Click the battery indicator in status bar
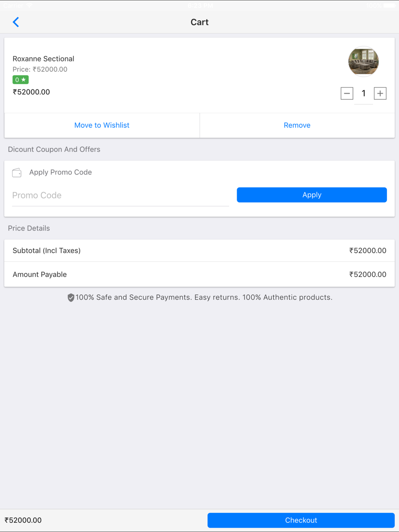The width and height of the screenshot is (399, 532). 389,6
